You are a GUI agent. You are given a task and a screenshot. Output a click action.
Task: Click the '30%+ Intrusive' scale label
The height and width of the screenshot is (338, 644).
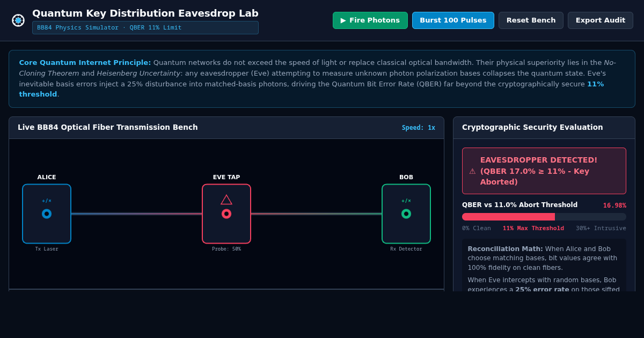[x=601, y=228]
